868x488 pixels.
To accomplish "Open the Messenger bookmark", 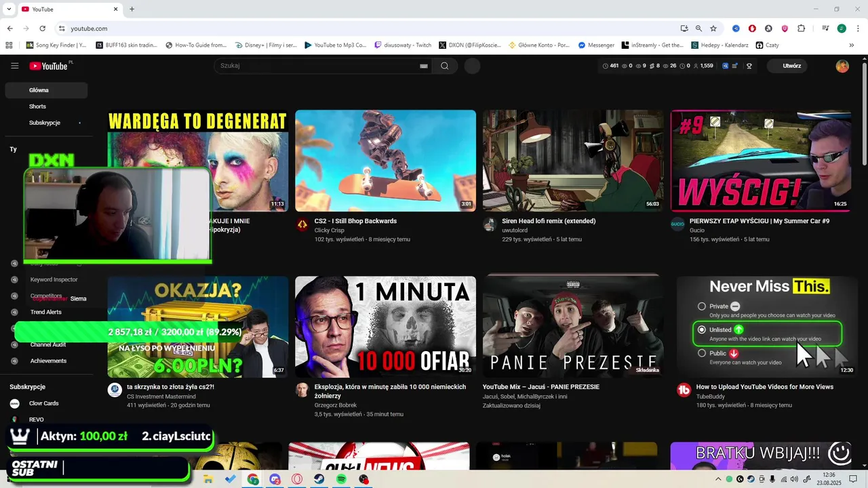I will point(596,45).
